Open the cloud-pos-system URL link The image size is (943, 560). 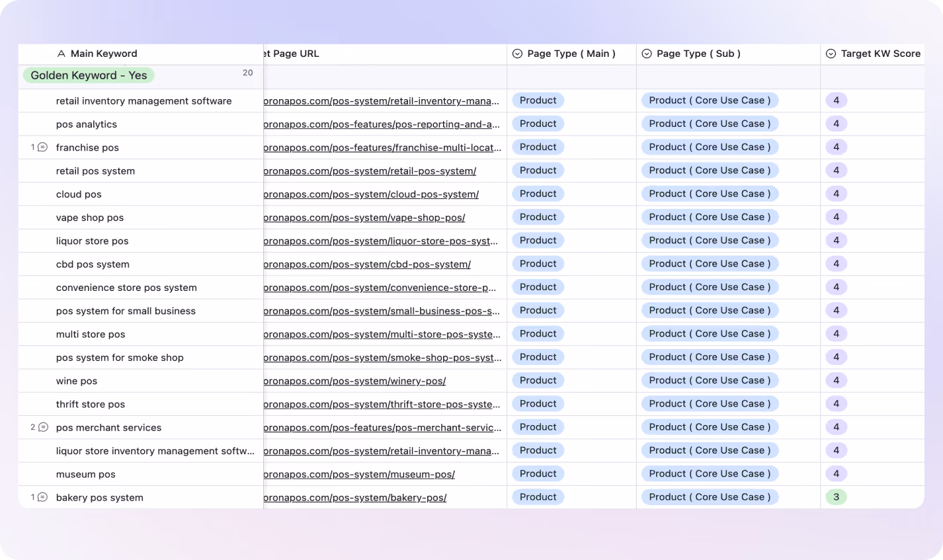click(x=371, y=194)
